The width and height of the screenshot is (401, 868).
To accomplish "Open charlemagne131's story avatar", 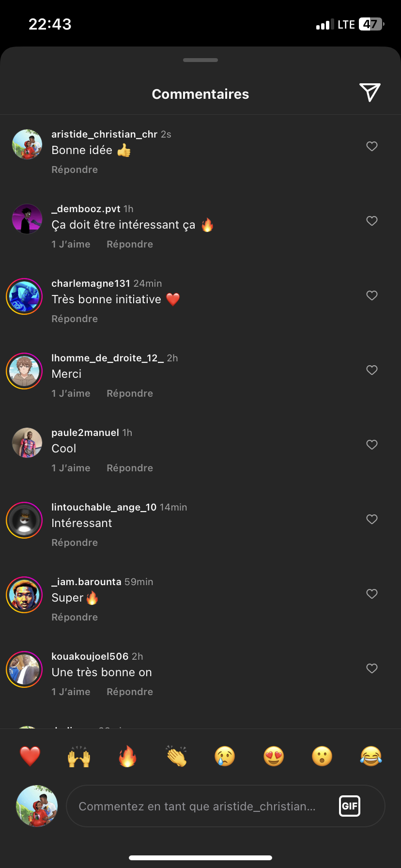I will point(24,296).
